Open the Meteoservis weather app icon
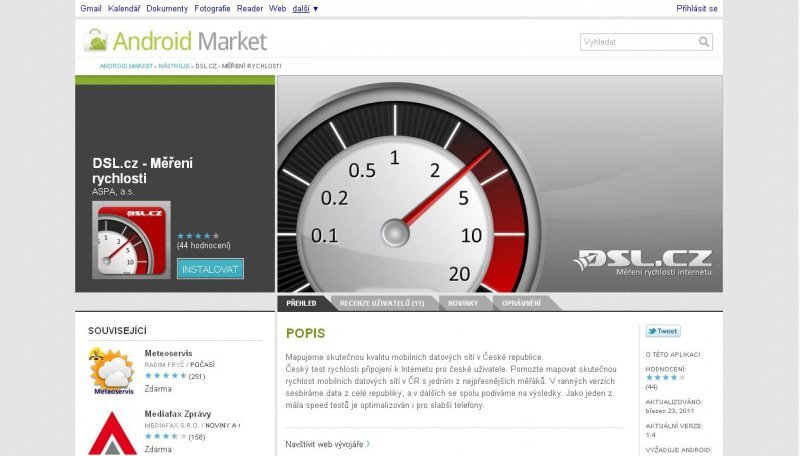800x456 pixels. coord(112,372)
